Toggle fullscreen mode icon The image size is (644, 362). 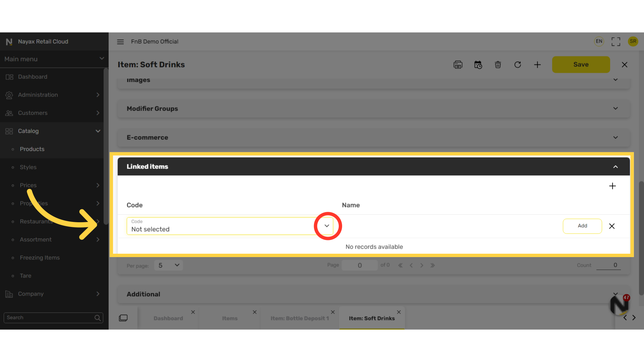coord(616,42)
